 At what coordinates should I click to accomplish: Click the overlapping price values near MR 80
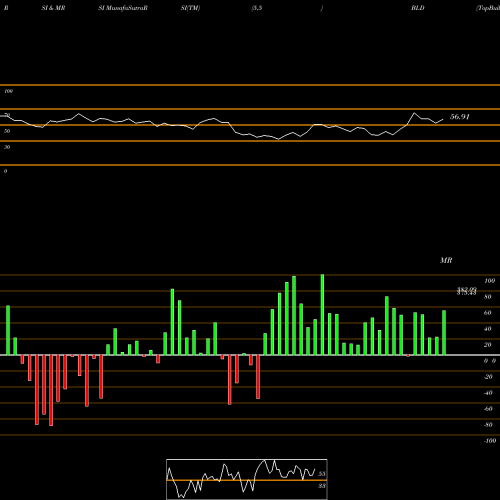(x=467, y=291)
